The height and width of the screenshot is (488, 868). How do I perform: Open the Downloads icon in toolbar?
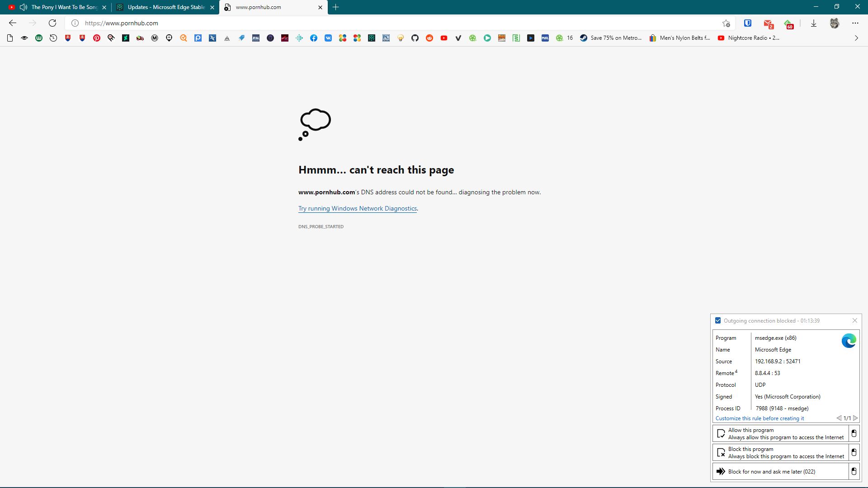pyautogui.click(x=814, y=23)
